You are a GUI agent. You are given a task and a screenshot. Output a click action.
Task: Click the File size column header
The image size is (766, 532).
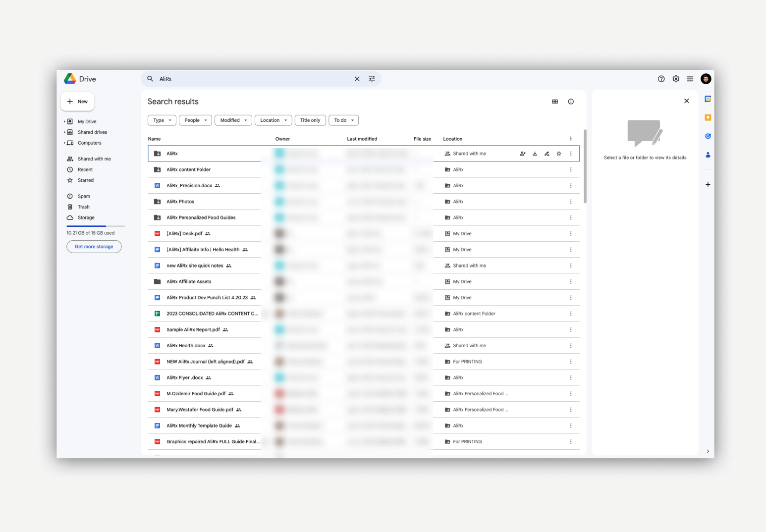[x=422, y=139]
